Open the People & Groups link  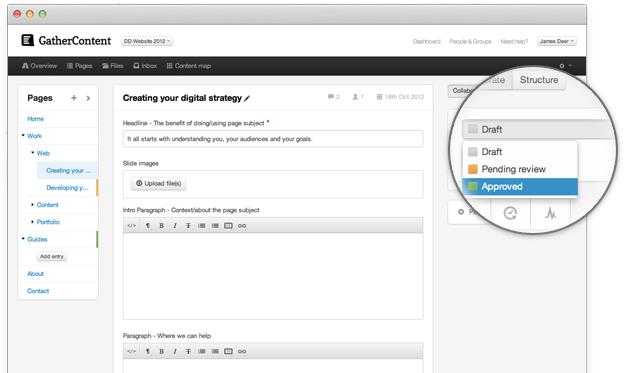point(470,41)
